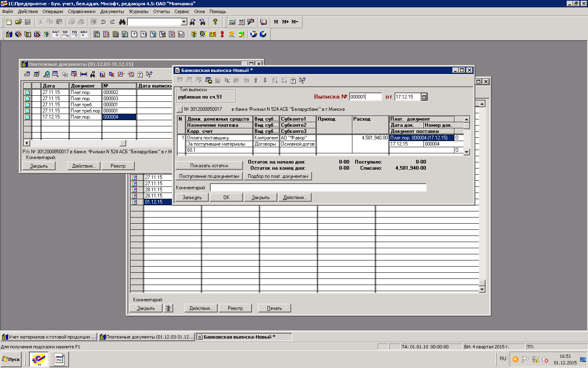
Task: Click the RU language indicator in system tray
Action: click(503, 359)
